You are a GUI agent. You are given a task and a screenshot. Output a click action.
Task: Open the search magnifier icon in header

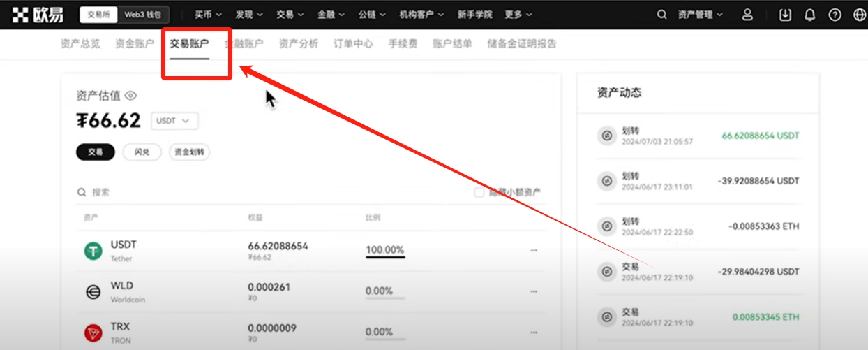[x=662, y=15]
